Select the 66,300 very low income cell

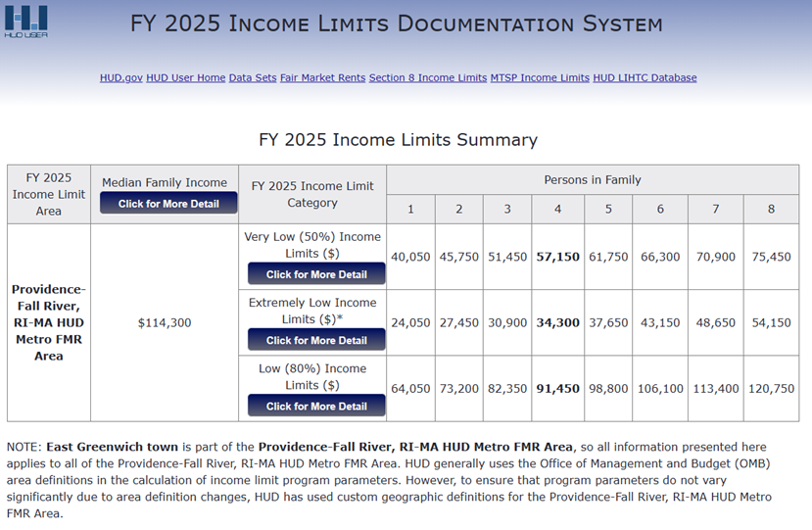click(660, 257)
